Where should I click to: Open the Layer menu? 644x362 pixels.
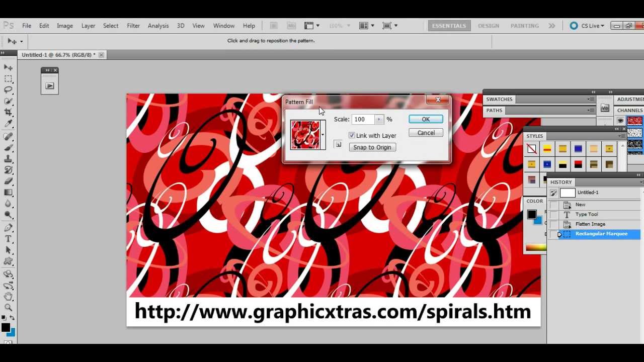point(88,26)
